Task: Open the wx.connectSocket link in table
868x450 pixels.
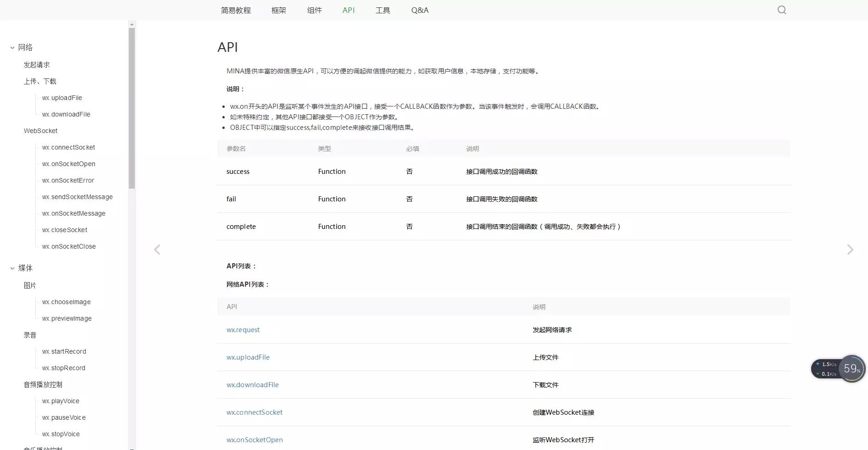Action: pos(254,412)
